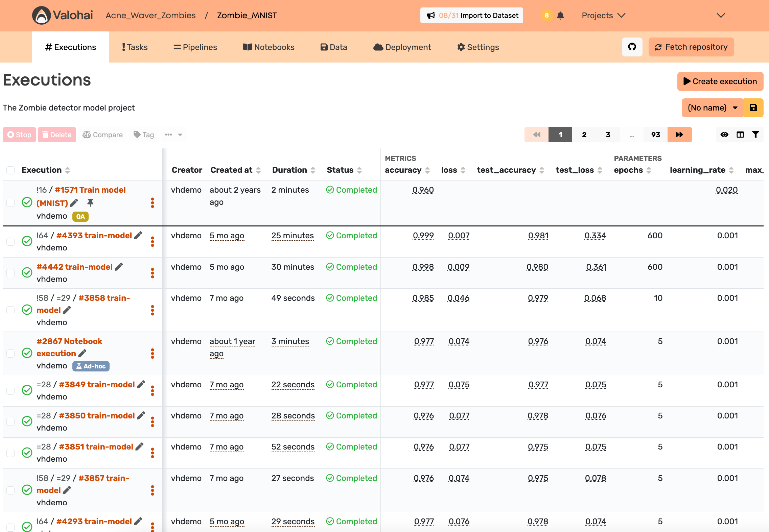Open the (No name) view dropdown
The image size is (769, 532).
(712, 108)
